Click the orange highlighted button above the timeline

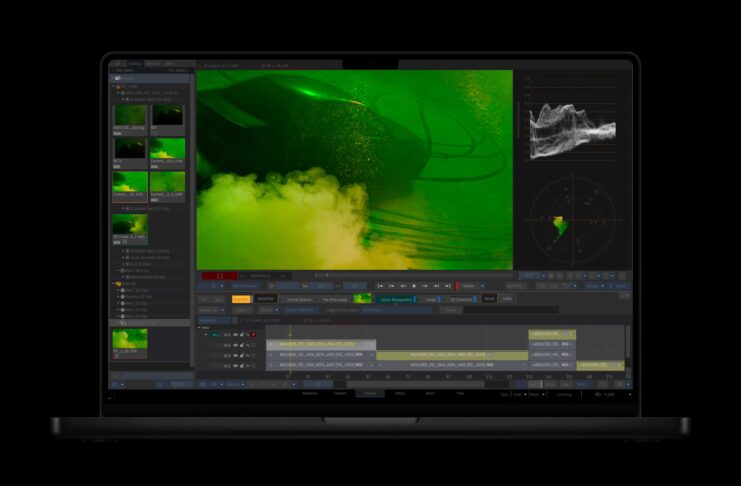(x=241, y=298)
